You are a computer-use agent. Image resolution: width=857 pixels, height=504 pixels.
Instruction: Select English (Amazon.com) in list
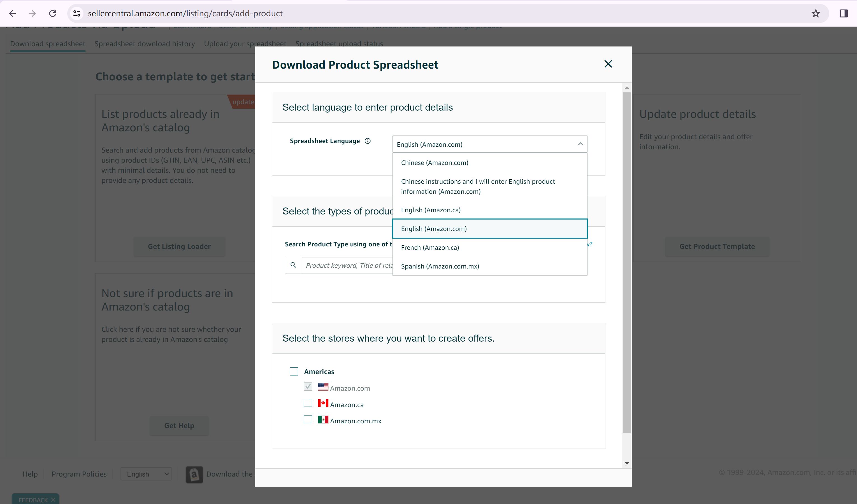(490, 229)
